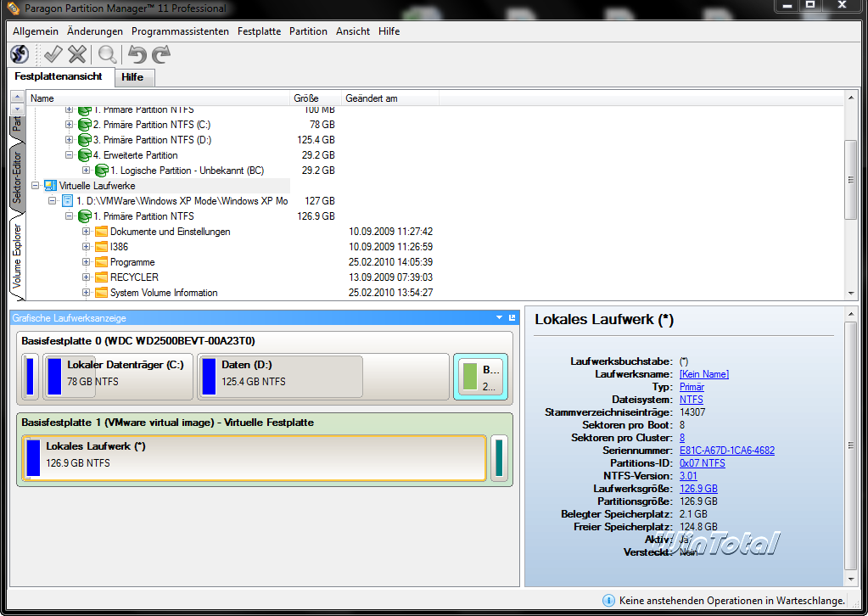Click the Programme folder icon
Screen dimensions: 868x616
[x=101, y=262]
